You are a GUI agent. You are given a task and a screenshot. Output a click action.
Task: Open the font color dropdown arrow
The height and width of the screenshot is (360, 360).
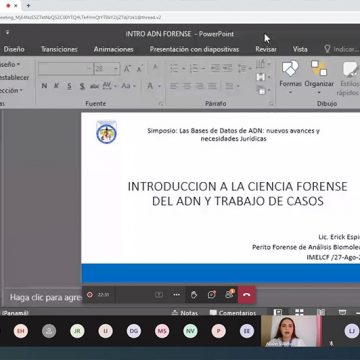[159, 86]
